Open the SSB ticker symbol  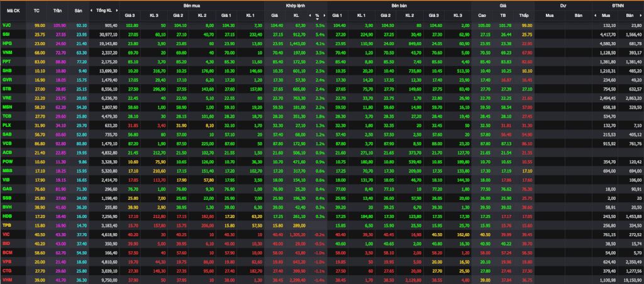coord(7,197)
